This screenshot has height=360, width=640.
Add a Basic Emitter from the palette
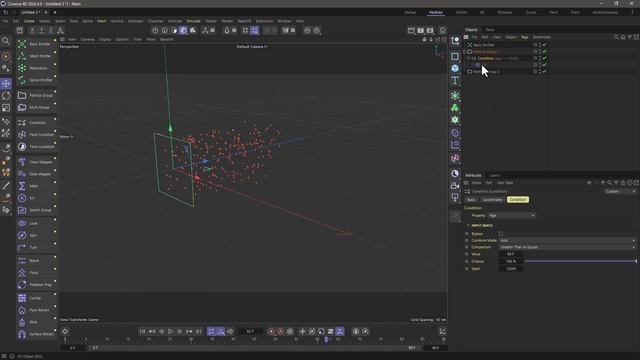pyautogui.click(x=36, y=44)
